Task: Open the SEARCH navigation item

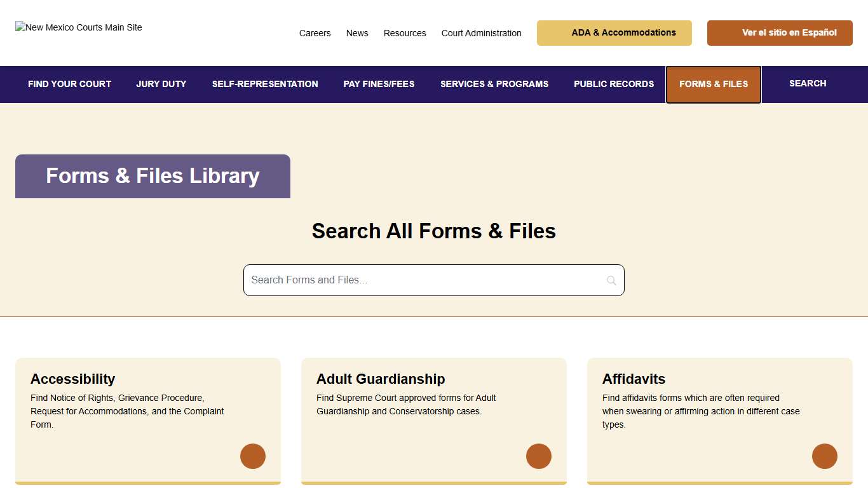Action: 808,83
